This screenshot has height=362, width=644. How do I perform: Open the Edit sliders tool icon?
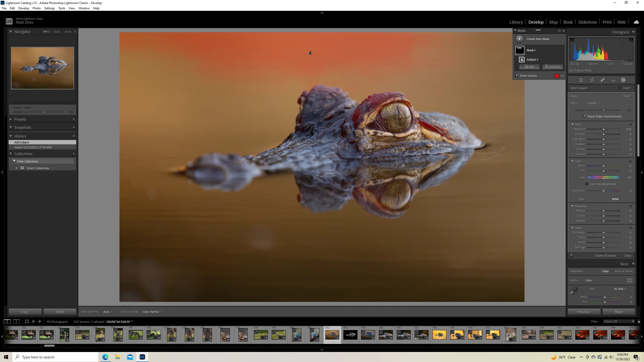tap(581, 80)
